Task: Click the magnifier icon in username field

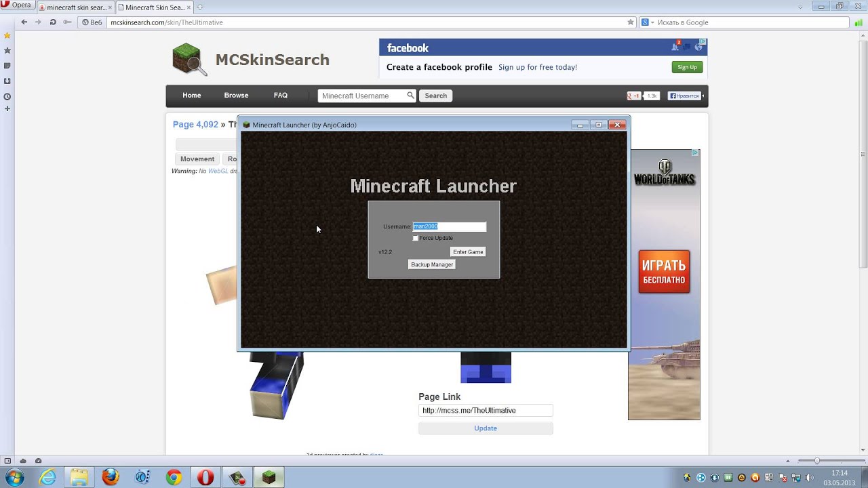Action: (410, 96)
